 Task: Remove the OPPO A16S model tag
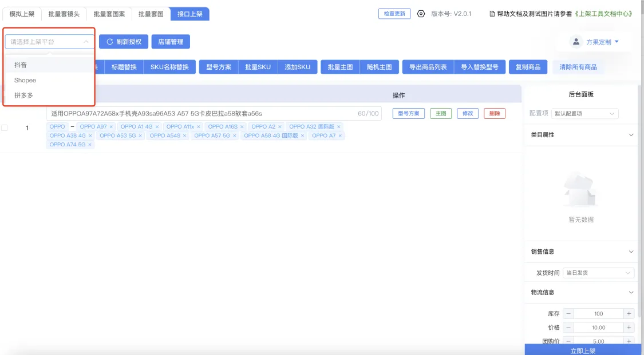tap(242, 127)
